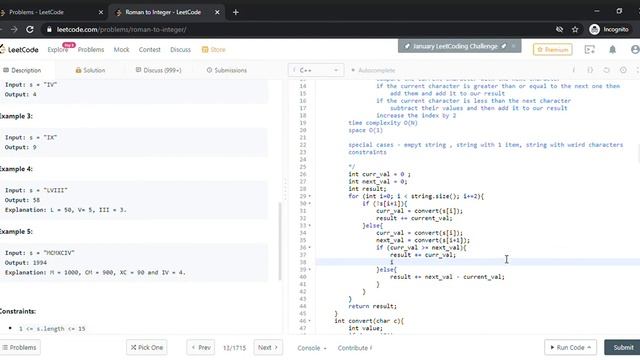Collapse the code fold at line 29
The image size is (640, 360).
click(x=310, y=196)
